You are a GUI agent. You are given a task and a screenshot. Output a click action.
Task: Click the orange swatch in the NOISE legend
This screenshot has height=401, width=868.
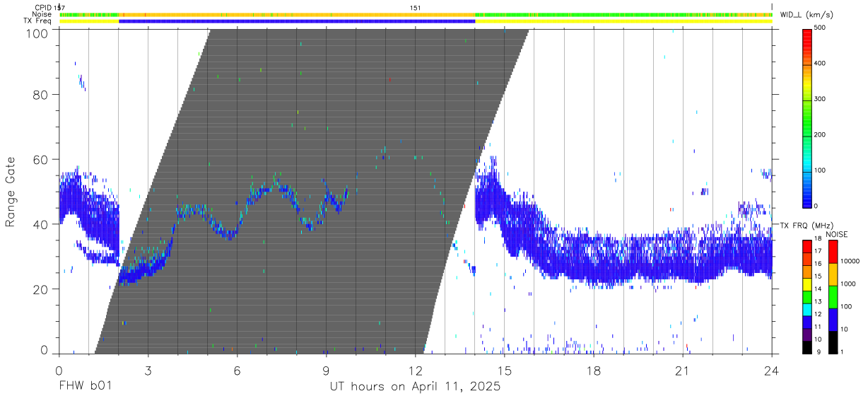[833, 274]
